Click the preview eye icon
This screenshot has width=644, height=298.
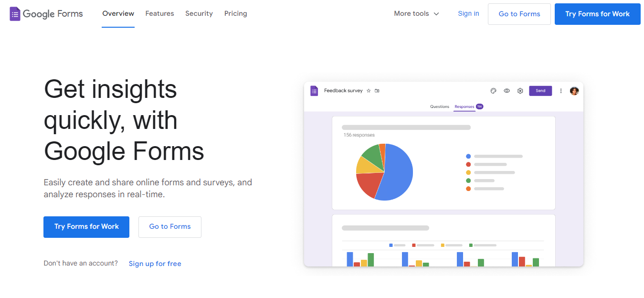point(507,91)
